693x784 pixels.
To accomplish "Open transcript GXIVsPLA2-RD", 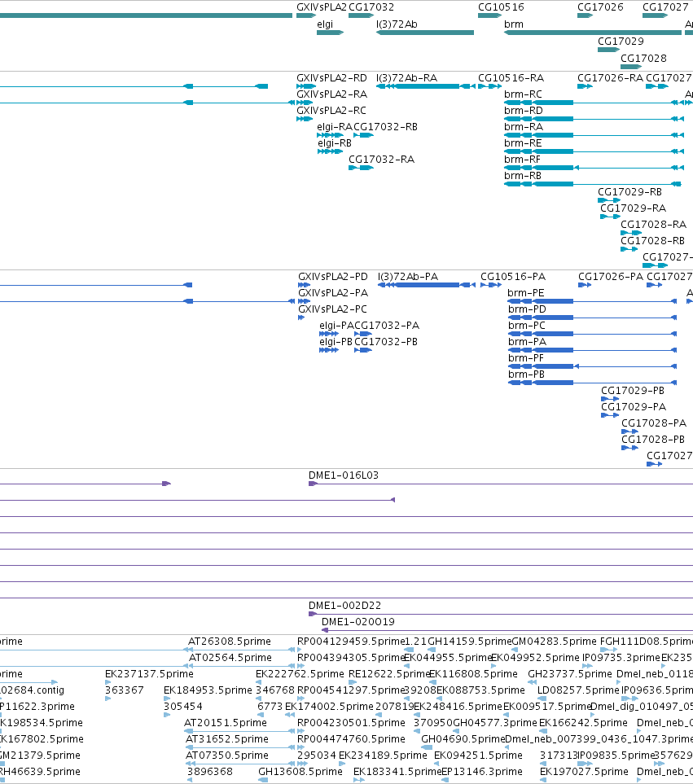I will tap(331, 78).
